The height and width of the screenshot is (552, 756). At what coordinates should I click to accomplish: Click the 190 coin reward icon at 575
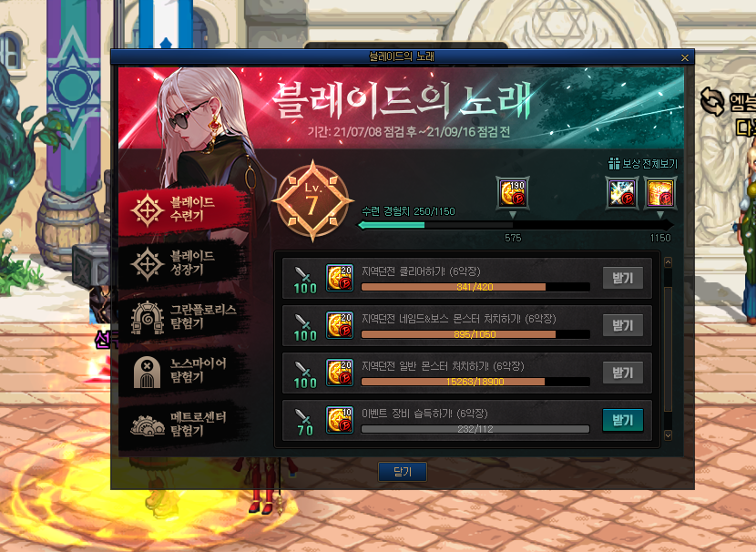click(513, 193)
